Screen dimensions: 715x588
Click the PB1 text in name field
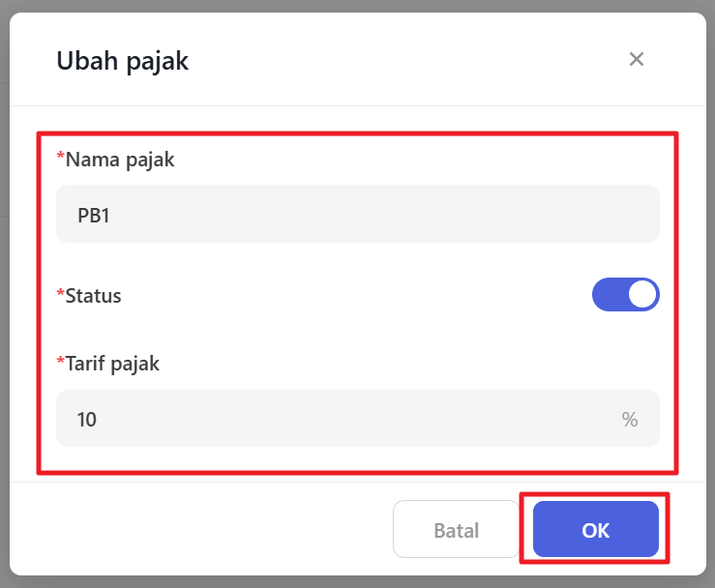94,215
